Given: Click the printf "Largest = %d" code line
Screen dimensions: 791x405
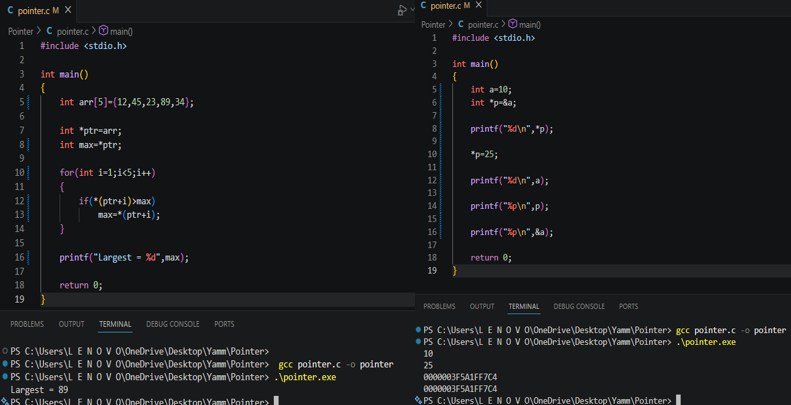Looking at the screenshot, I should (124, 257).
